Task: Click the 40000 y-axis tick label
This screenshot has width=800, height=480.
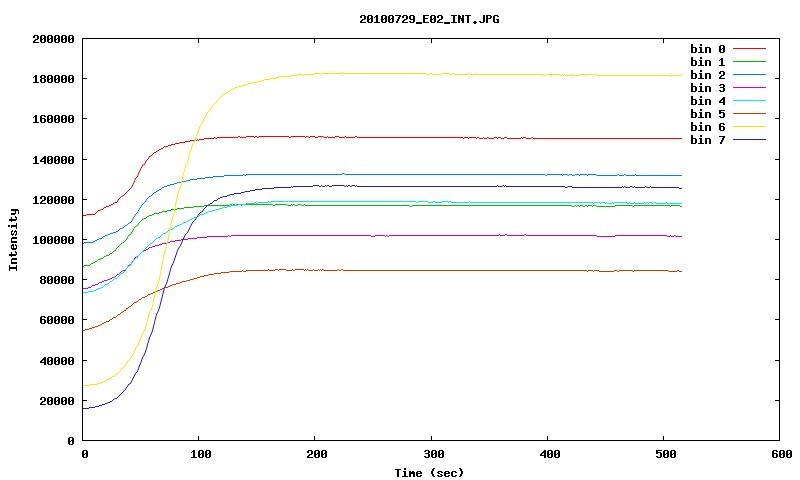Action: coord(57,361)
